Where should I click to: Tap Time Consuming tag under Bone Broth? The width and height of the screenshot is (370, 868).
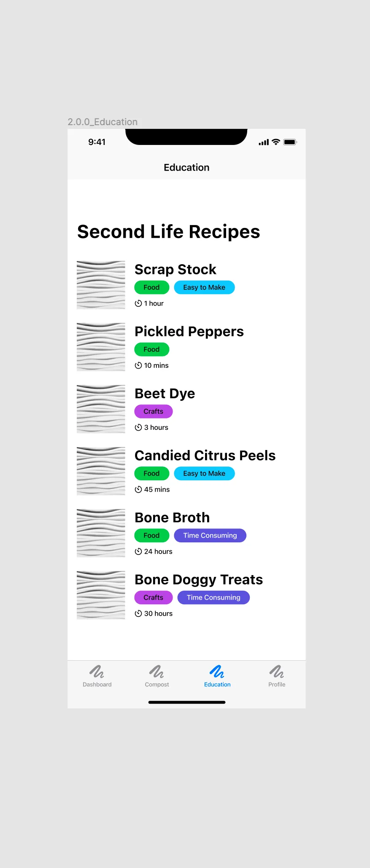(x=210, y=536)
